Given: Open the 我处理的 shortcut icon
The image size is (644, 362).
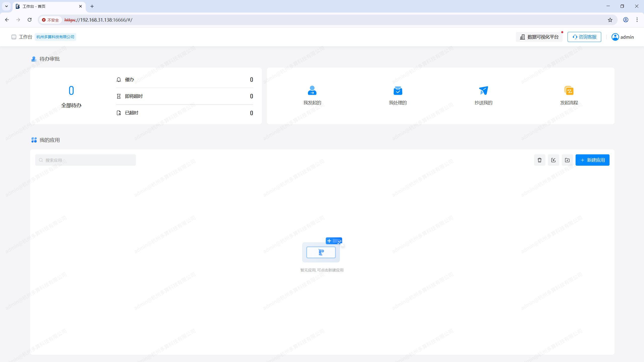Looking at the screenshot, I should click(x=398, y=90).
